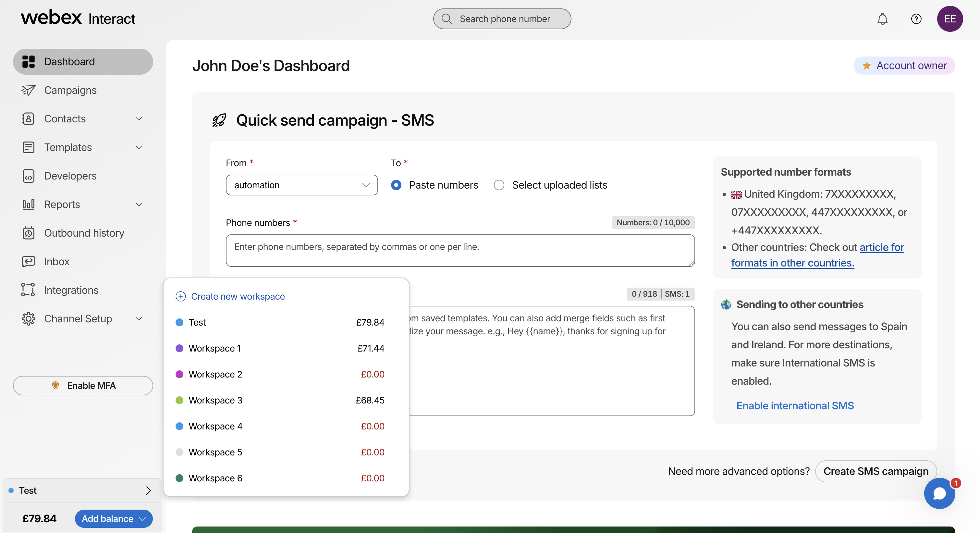Screen dimensions: 980x533
Task: Click the Inbox sidebar icon
Action: click(x=28, y=261)
